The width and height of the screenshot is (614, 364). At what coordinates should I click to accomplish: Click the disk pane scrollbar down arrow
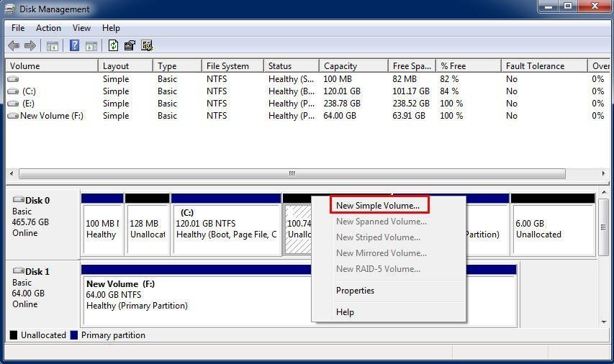pos(604,322)
